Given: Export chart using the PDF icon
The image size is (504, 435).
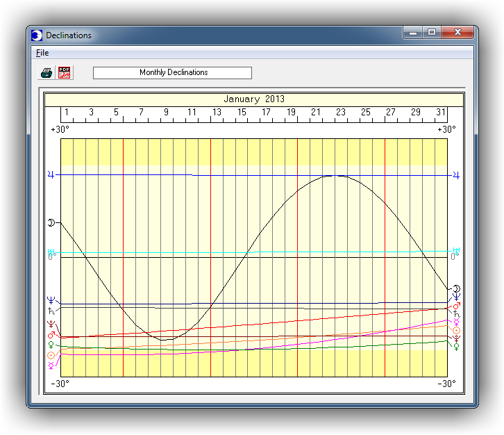Looking at the screenshot, I should point(65,73).
